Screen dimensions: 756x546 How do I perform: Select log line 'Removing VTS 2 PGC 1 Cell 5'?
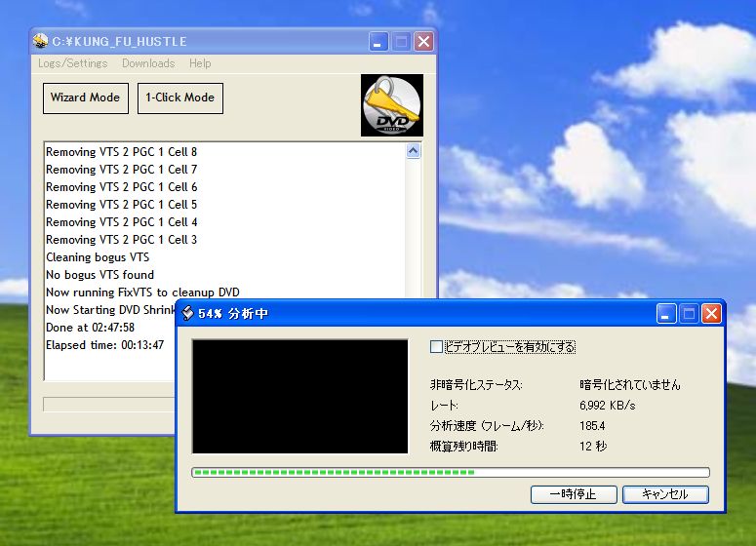coord(122,205)
